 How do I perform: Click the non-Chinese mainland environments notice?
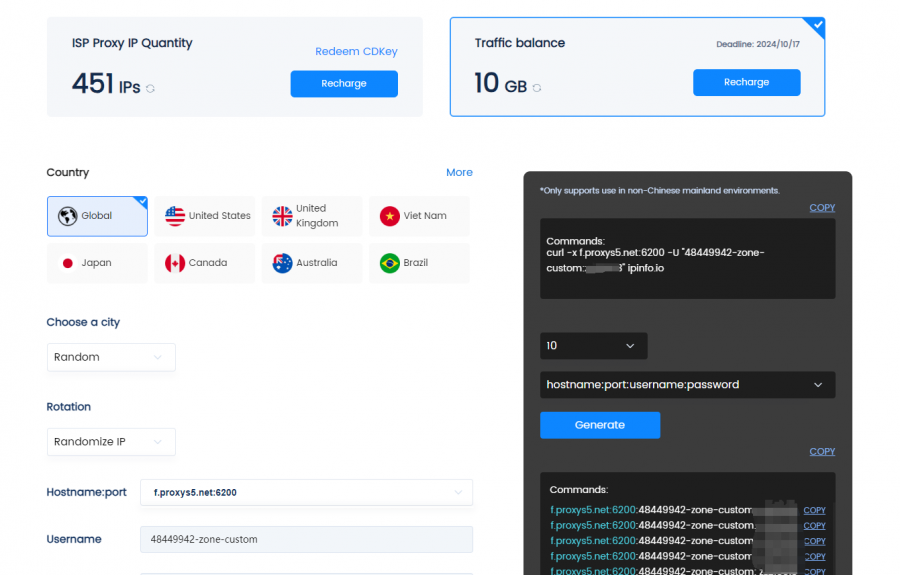pos(660,191)
